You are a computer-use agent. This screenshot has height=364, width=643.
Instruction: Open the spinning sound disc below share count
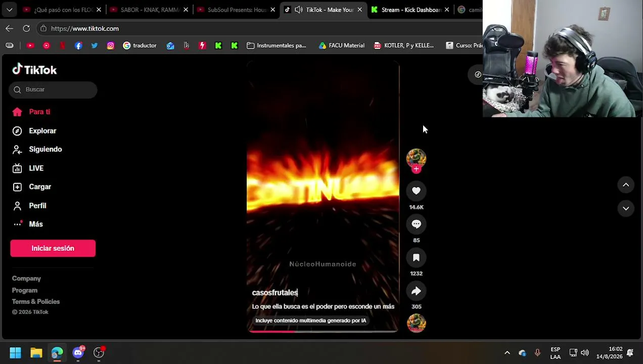416,323
